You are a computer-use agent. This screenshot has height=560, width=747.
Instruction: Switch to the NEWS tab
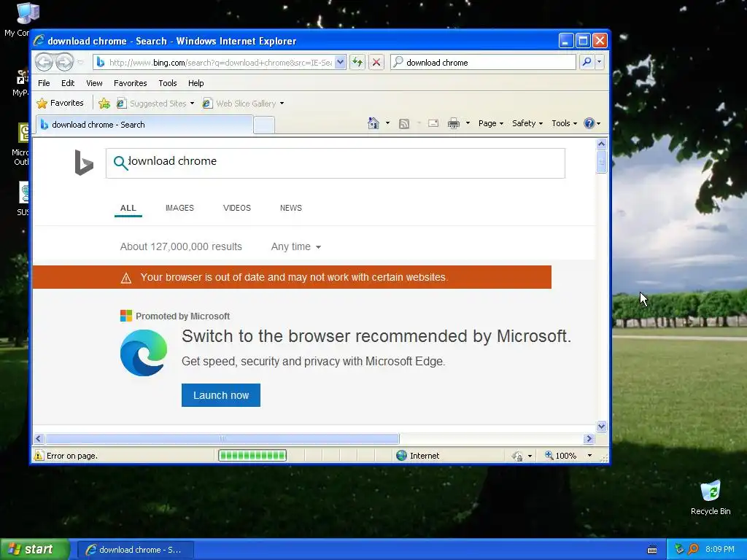291,208
